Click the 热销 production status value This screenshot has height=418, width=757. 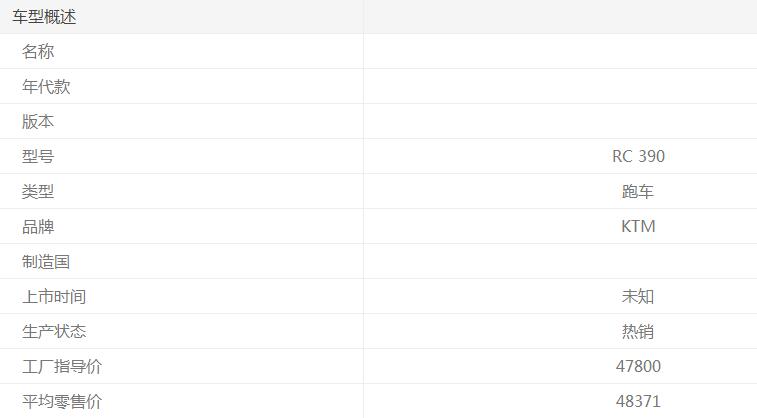(x=638, y=332)
